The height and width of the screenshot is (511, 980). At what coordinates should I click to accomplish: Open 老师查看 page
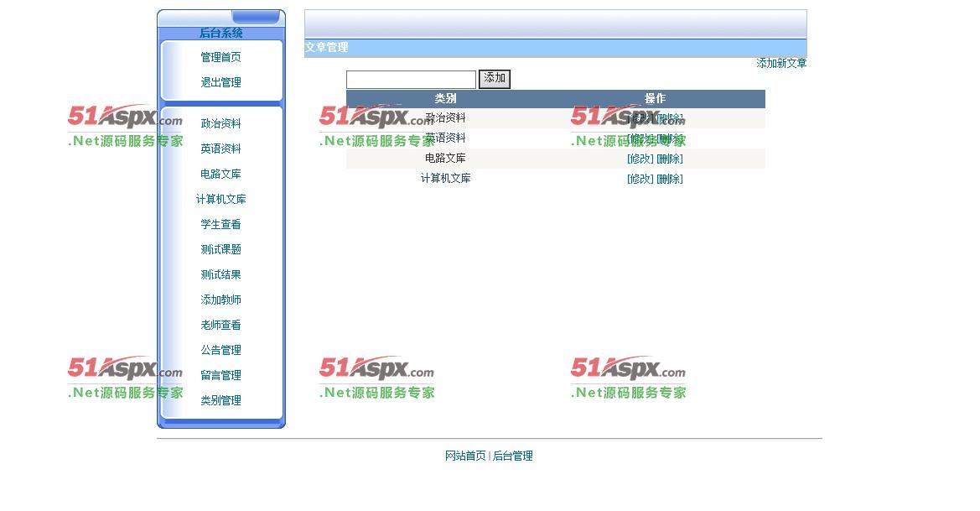point(220,325)
